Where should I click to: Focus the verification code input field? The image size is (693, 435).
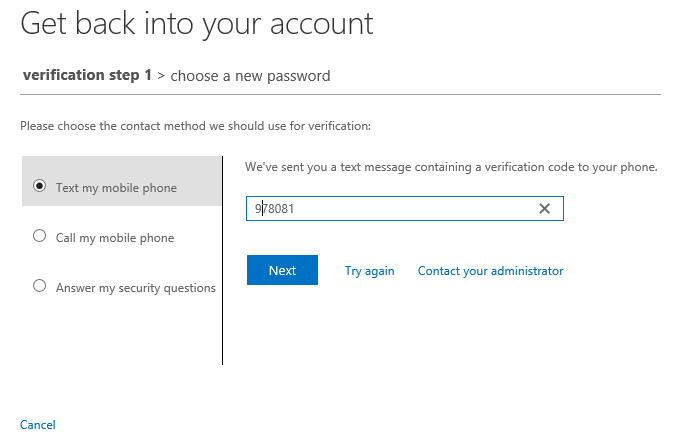click(x=404, y=208)
